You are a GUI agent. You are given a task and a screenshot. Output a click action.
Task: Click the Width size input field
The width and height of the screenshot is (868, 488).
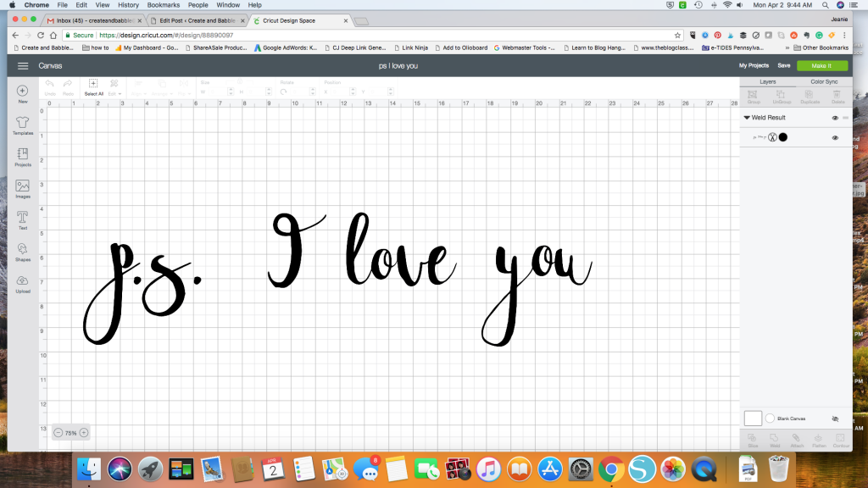tap(218, 91)
